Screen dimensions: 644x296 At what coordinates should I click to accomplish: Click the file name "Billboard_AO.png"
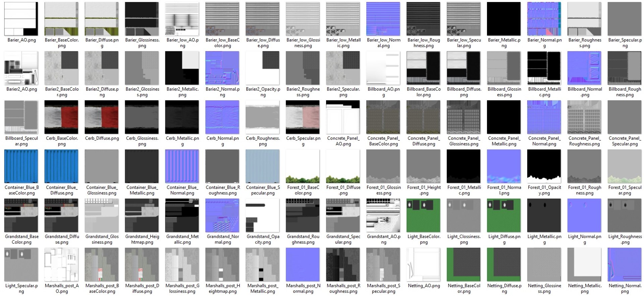pos(383,92)
